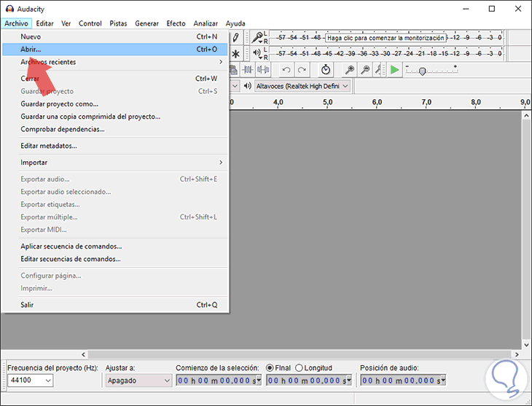The width and height of the screenshot is (532, 406).
Task: Choose Comprobar dependencias...
Action: [x=115, y=129]
